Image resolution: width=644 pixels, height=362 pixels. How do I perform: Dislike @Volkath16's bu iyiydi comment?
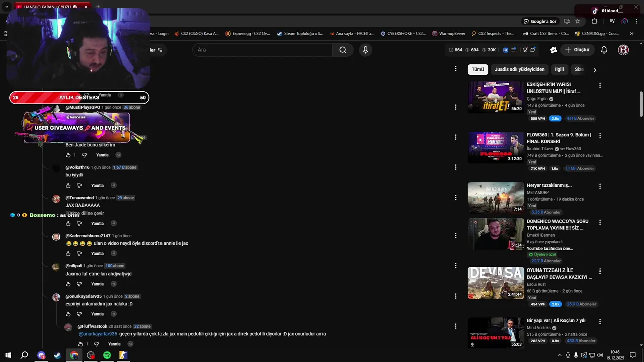[79, 186]
